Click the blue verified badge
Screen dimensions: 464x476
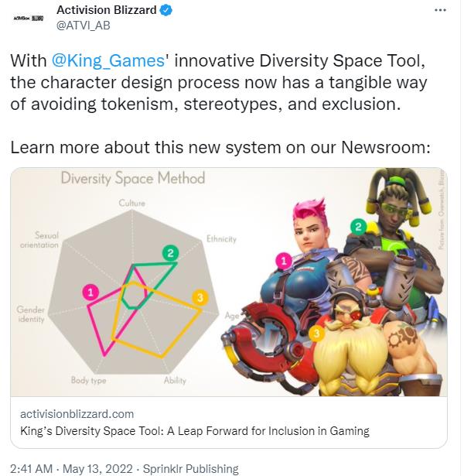165,11
